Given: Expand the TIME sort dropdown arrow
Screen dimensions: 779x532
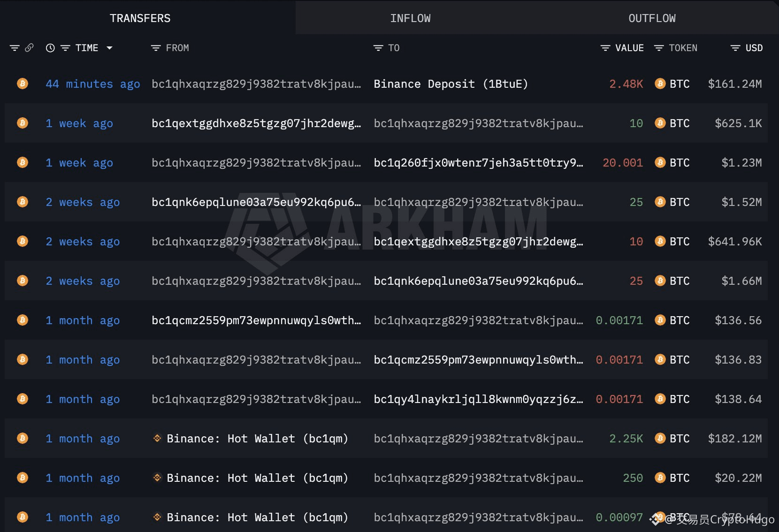Looking at the screenshot, I should [109, 48].
